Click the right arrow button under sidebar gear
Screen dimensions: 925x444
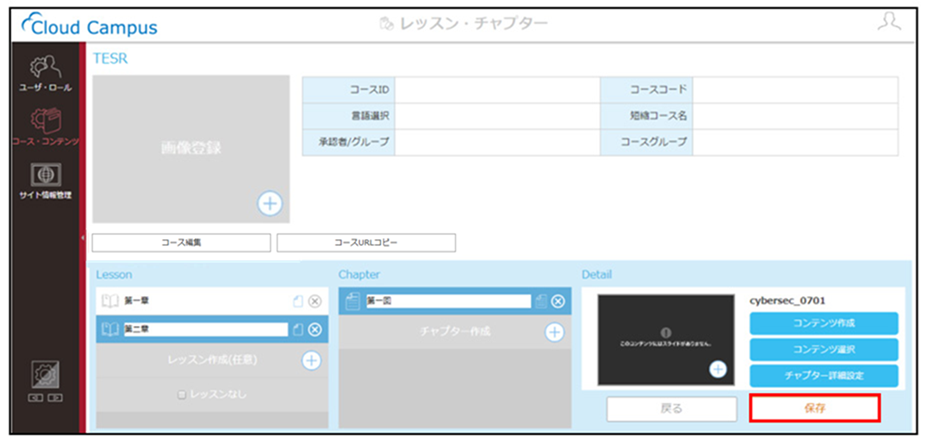[53, 397]
